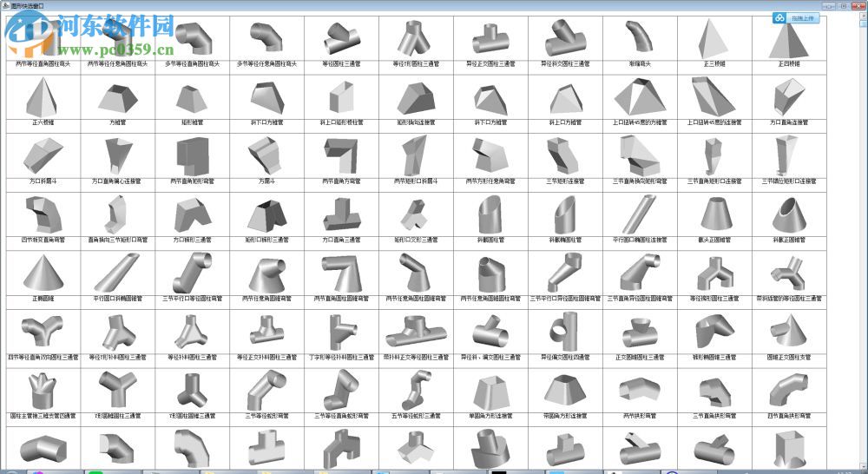868x474 pixels.
Task: Select the 三节平行口等径圆柱弯管 shape
Action: pos(192,273)
